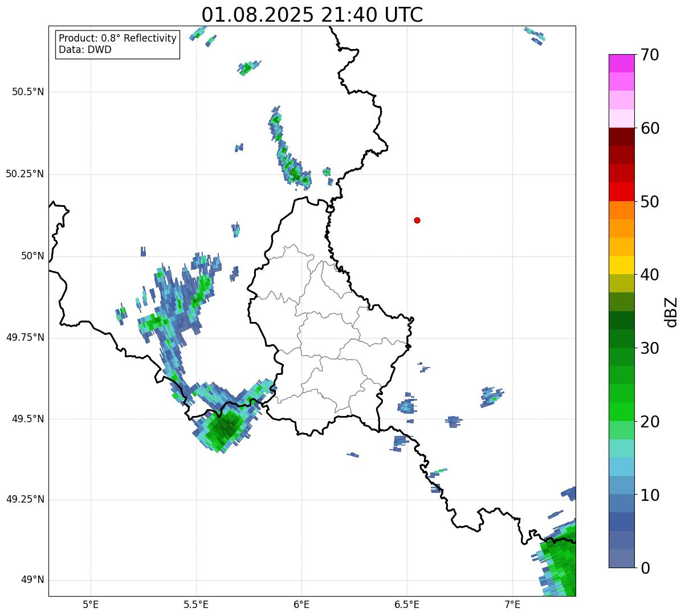Screen dimensions: 685x616
Task: Click colorbar tick label 40
Action: click(650, 275)
